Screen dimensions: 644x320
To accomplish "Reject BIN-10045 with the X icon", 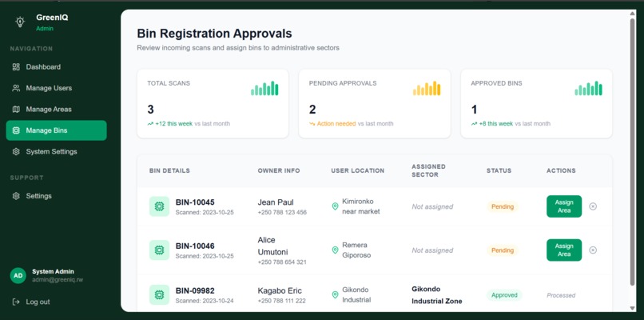I will [x=593, y=206].
